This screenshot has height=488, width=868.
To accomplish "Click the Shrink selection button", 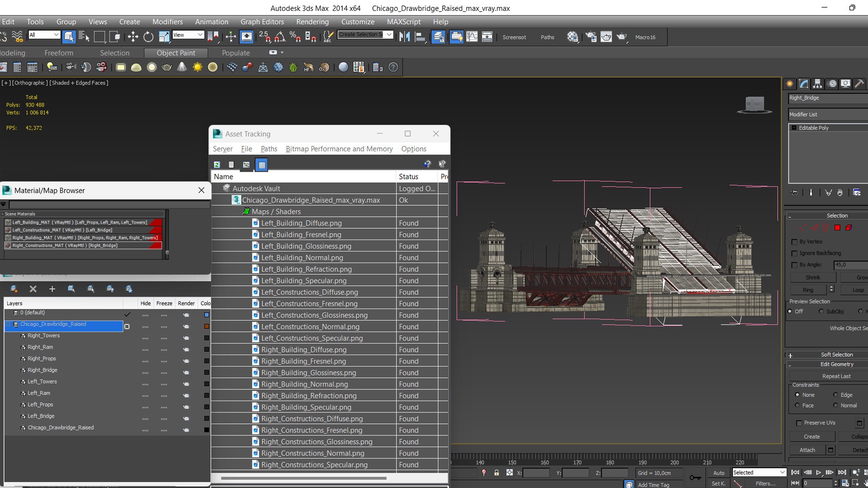I will [812, 277].
